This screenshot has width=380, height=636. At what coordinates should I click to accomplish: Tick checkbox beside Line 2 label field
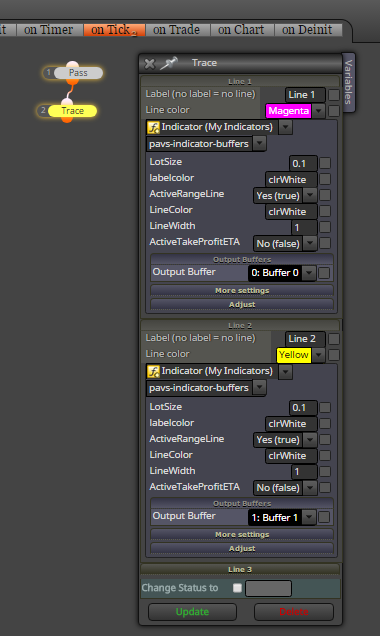click(x=334, y=339)
